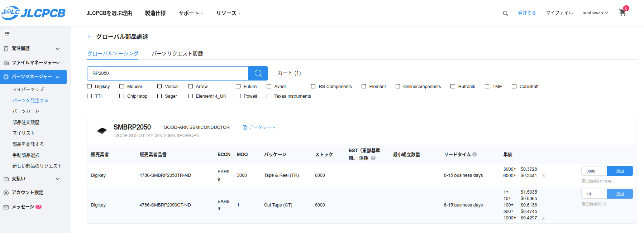Select the グローバルソーシング tab
This screenshot has height=233, width=644.
[113, 54]
